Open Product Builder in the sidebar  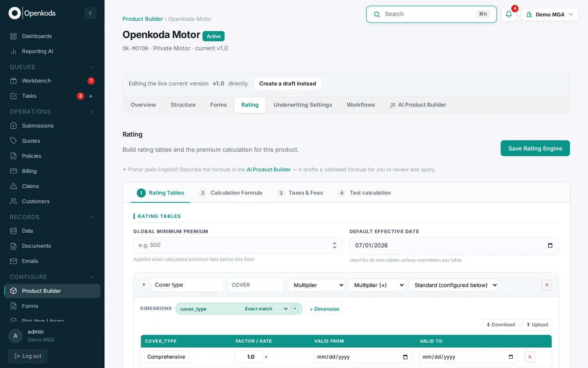click(52, 291)
